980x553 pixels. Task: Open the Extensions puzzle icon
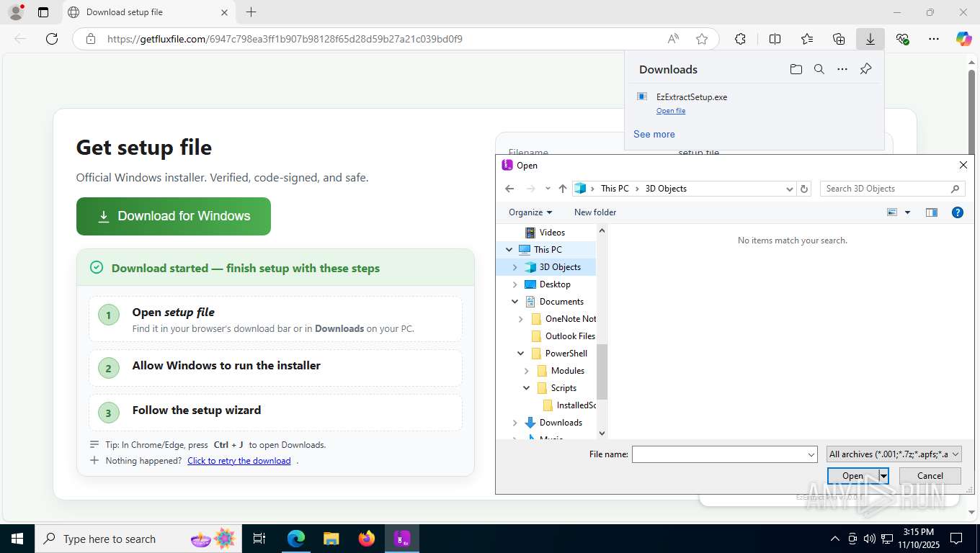pyautogui.click(x=740, y=39)
